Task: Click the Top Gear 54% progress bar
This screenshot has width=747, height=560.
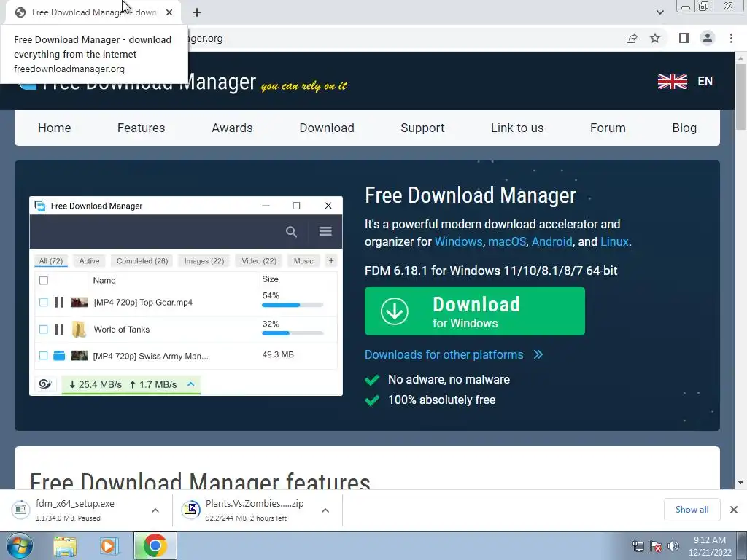Action: 293,305
